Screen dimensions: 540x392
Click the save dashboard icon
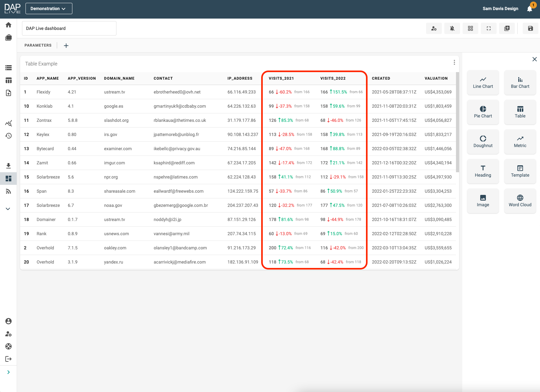pyautogui.click(x=530, y=28)
